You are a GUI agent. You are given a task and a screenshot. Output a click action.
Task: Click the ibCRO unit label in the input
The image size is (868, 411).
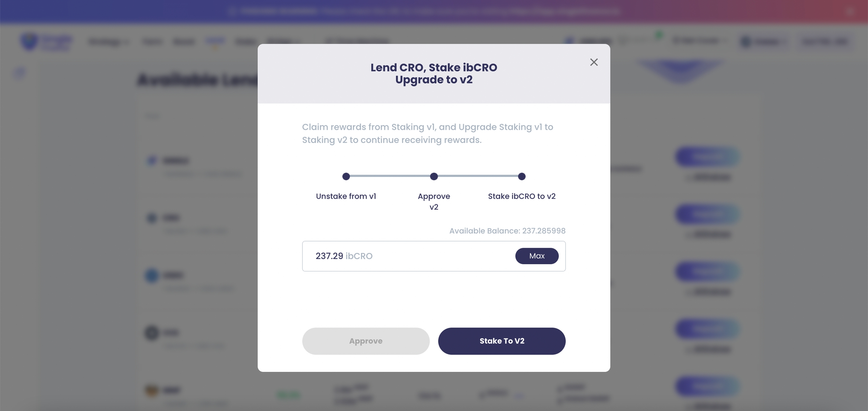tap(359, 256)
